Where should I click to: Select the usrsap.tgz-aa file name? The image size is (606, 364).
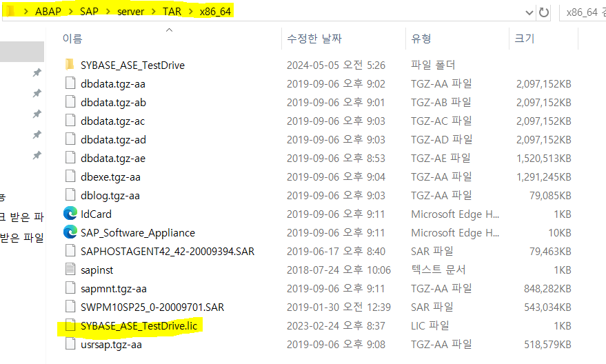pyautogui.click(x=111, y=344)
